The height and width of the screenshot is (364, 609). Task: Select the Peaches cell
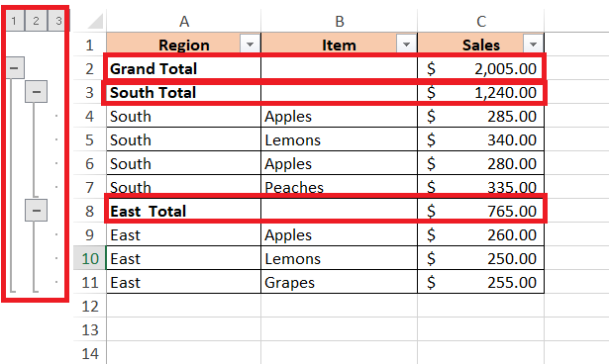coord(339,187)
